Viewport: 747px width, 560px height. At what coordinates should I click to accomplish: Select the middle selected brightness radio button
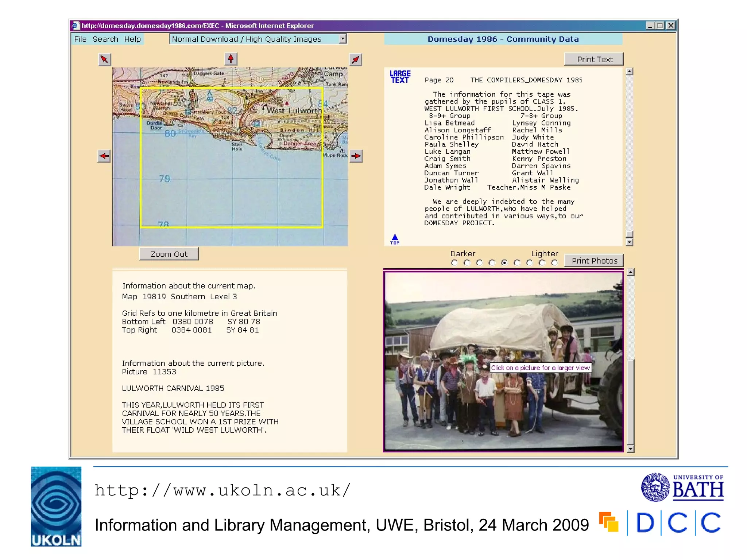(504, 263)
